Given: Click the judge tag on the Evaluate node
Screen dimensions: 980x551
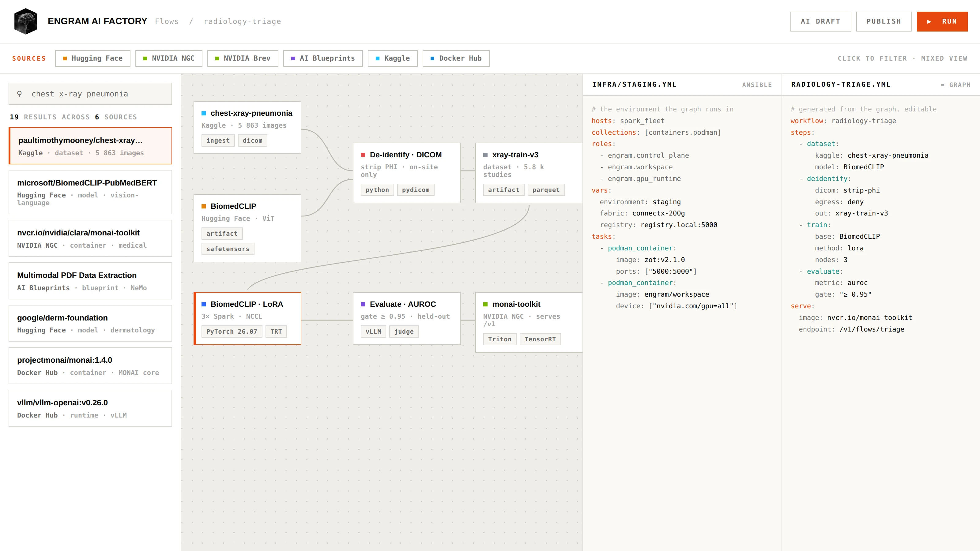Looking at the screenshot, I should click(x=404, y=332).
